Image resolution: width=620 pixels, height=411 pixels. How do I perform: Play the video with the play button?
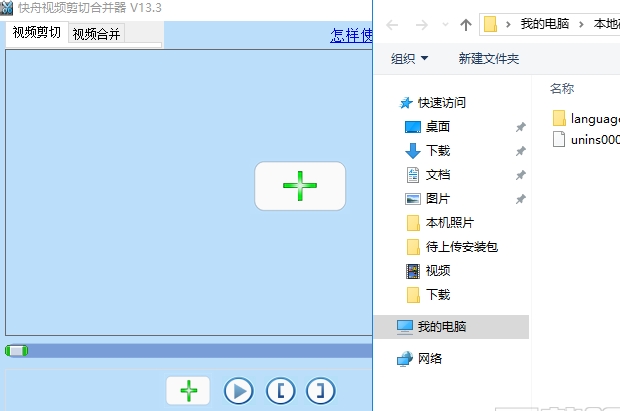point(238,390)
